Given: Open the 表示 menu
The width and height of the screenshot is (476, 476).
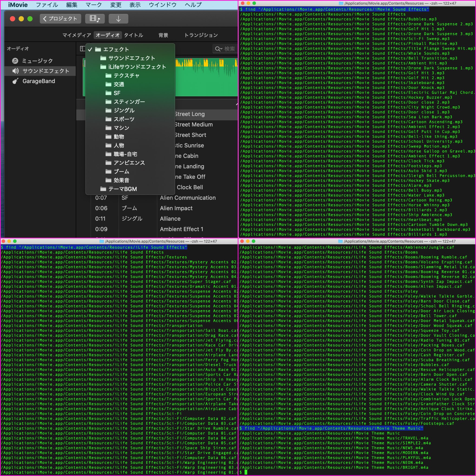Looking at the screenshot, I should point(135,5).
